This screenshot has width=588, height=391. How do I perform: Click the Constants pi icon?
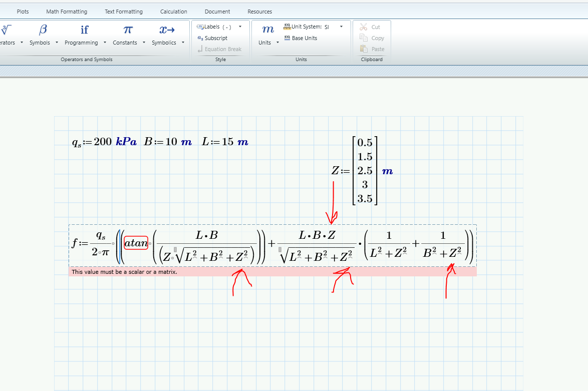tap(128, 30)
